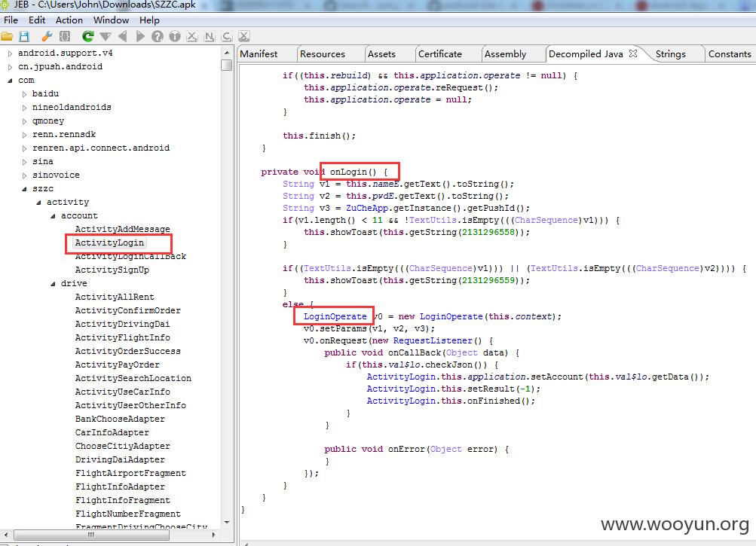Click the cross-references X toolbar icon
This screenshot has width=756, height=546.
192,36
